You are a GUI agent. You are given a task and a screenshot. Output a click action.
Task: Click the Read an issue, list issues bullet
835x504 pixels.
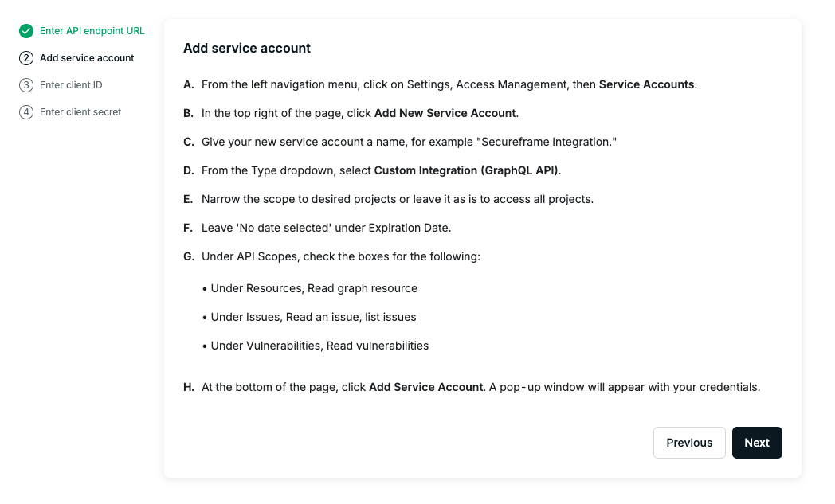(309, 317)
